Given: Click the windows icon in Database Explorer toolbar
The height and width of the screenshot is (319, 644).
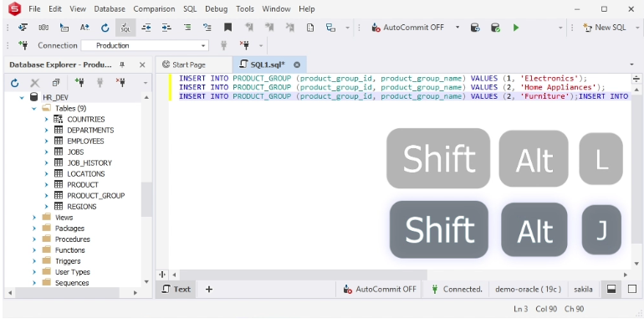Looking at the screenshot, I should pyautogui.click(x=56, y=83).
